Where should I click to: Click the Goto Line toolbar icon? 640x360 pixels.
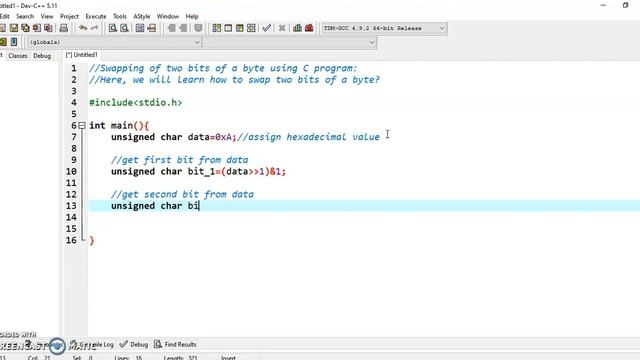coord(151,28)
